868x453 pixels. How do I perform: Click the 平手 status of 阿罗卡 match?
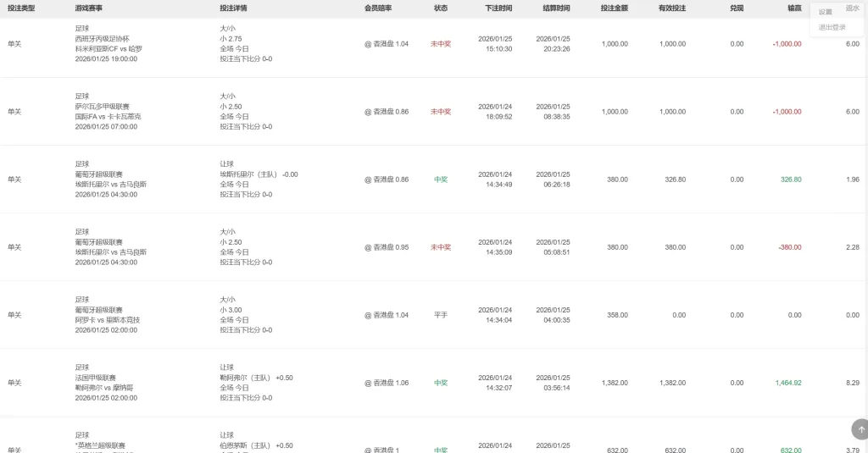[x=441, y=315]
